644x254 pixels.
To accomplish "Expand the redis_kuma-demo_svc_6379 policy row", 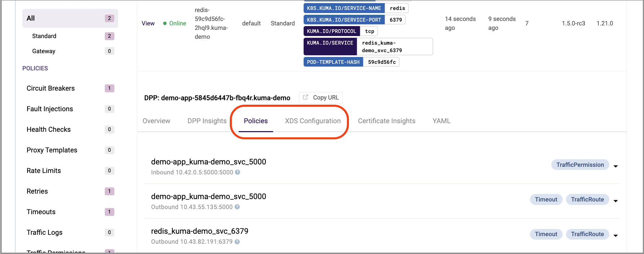I will (x=615, y=235).
